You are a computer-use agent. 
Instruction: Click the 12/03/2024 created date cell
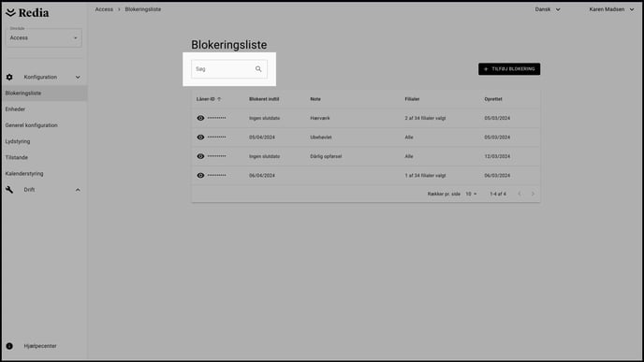click(497, 156)
